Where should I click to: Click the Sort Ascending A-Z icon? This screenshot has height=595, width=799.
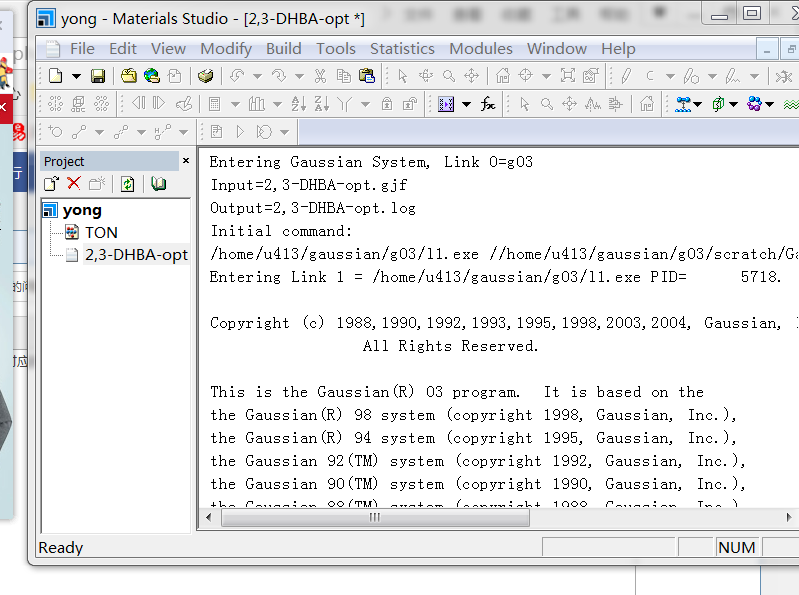299,104
